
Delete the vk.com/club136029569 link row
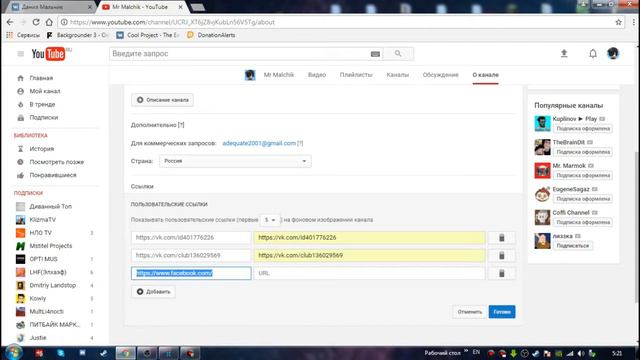coord(502,256)
